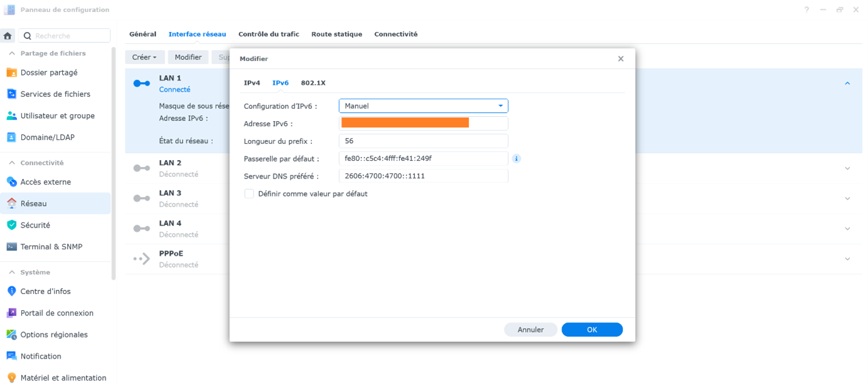Open the Contrôle du trafic tab

(x=269, y=35)
